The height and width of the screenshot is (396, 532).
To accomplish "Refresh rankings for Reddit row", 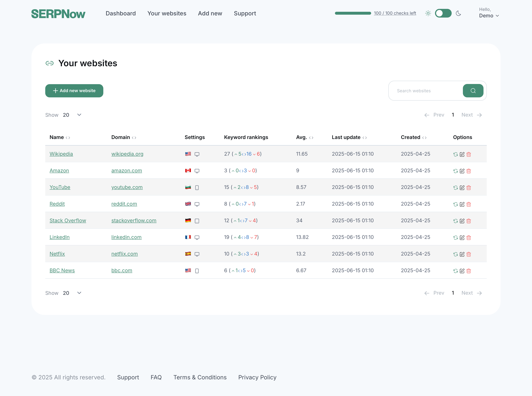I will [x=456, y=204].
